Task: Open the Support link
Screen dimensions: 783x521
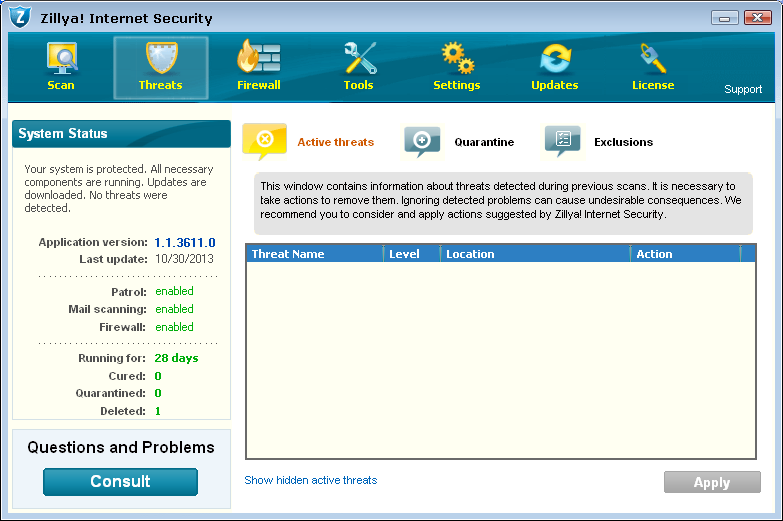Action: coord(743,89)
